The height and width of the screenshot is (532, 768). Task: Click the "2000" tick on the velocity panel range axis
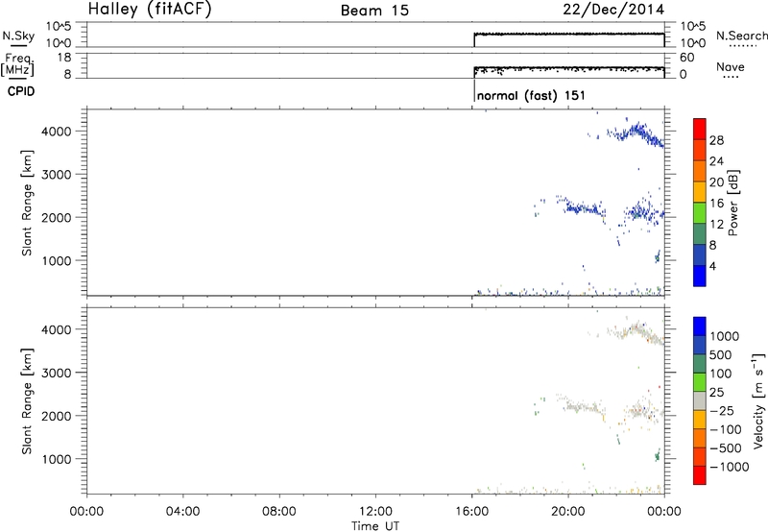[57, 416]
